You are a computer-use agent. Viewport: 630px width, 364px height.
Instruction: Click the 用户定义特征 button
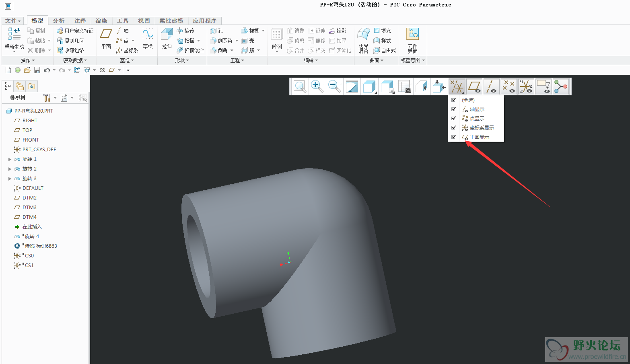pos(75,31)
